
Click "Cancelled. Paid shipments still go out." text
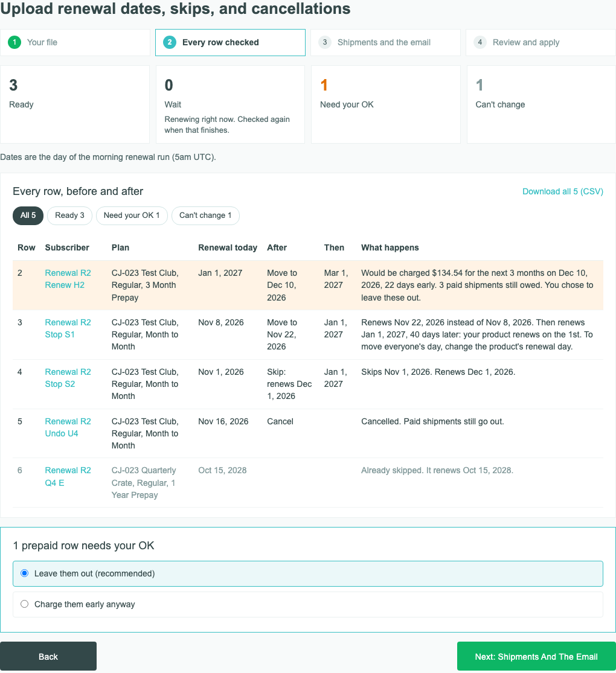[432, 421]
